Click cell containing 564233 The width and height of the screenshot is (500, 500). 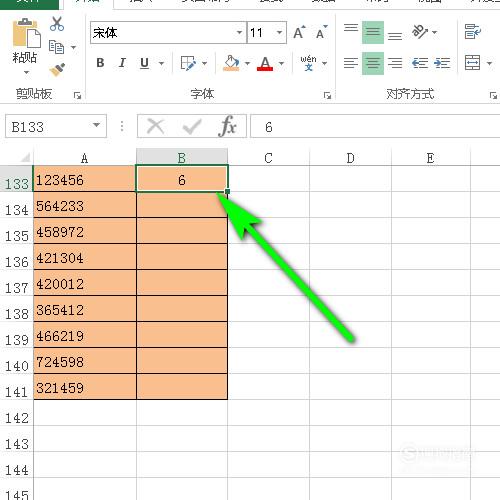coord(85,205)
